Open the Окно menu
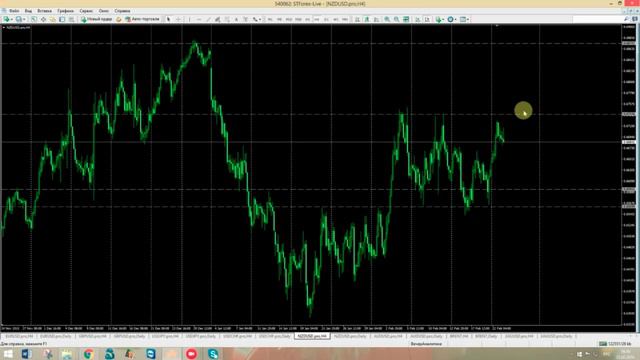Screen dimensions: 640x360 (x=104, y=11)
